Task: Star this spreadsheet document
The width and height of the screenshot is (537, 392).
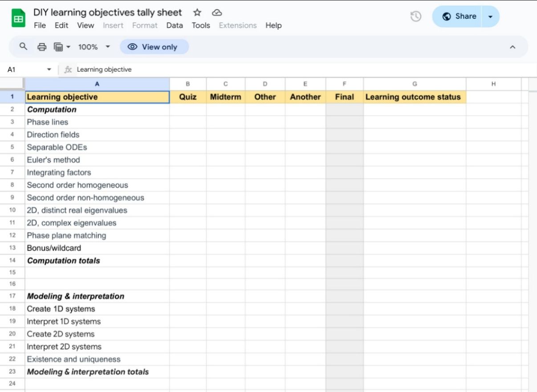Action: coord(197,12)
